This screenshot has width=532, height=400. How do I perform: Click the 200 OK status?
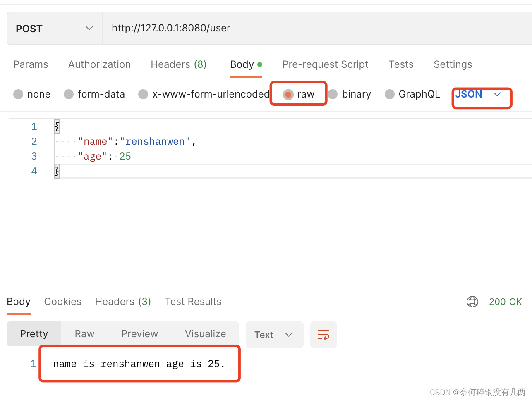[x=505, y=302]
